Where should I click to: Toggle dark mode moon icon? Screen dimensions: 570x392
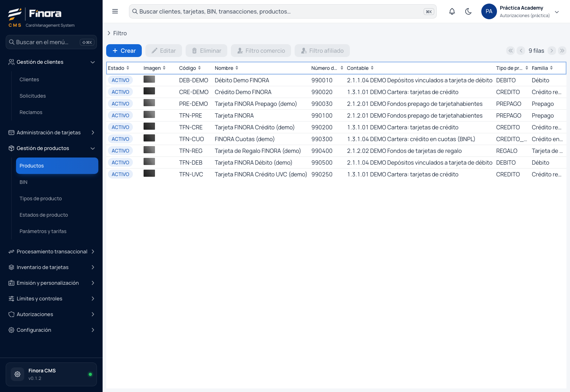coord(468,11)
